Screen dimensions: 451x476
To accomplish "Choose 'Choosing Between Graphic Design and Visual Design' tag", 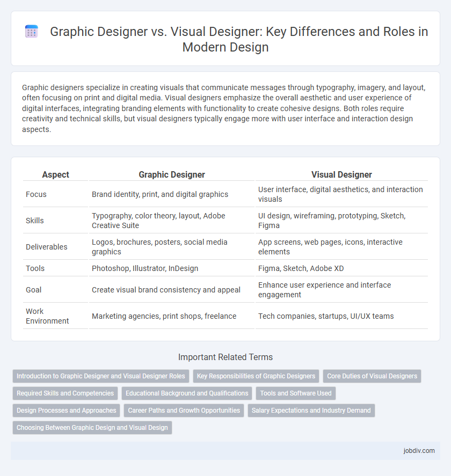I will 92,427.
